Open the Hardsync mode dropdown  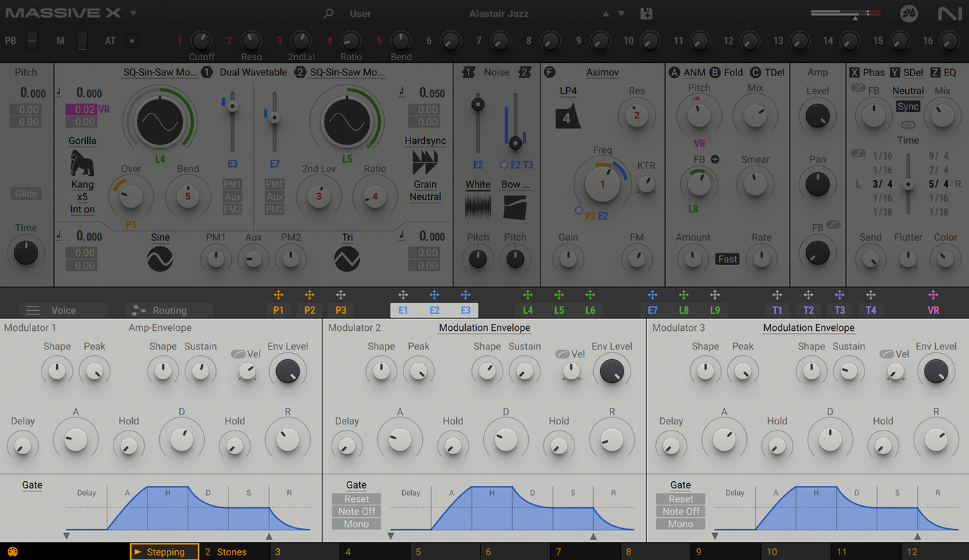[x=425, y=141]
